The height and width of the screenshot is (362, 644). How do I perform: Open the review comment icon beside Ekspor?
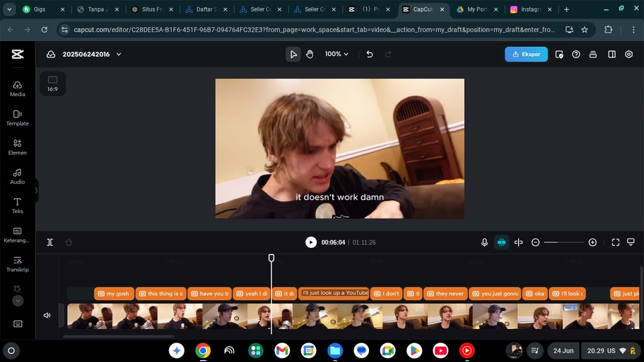coord(559,54)
